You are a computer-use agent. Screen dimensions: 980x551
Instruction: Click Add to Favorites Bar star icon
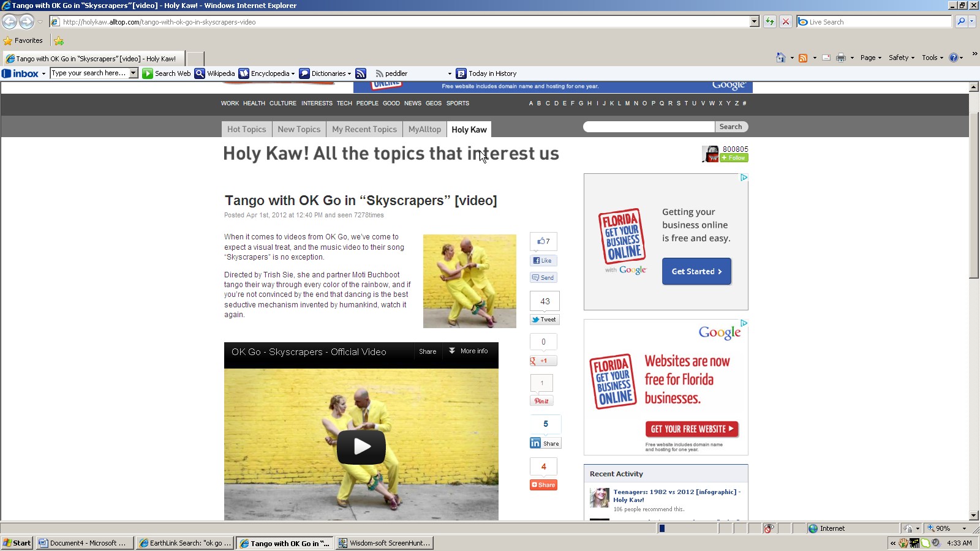pos(59,41)
